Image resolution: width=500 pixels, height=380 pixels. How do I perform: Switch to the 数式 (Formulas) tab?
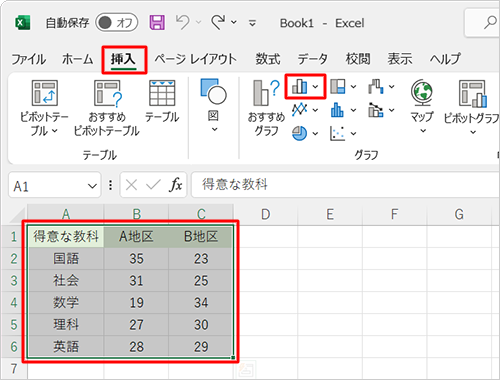tap(268, 59)
